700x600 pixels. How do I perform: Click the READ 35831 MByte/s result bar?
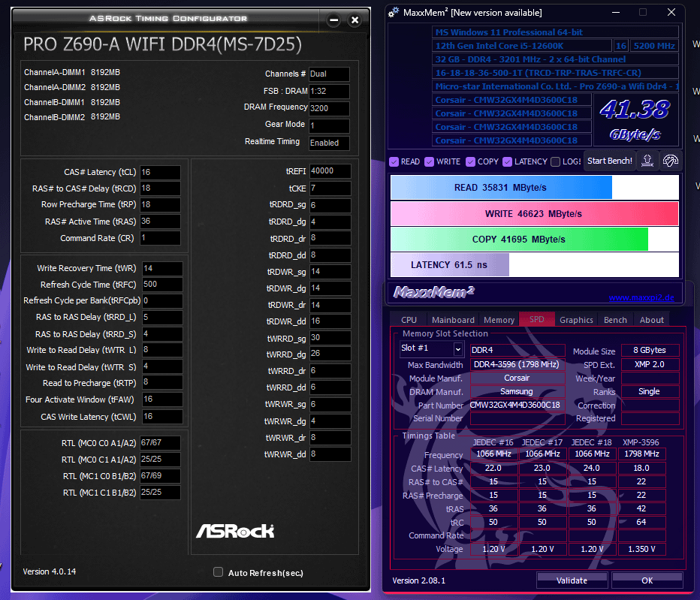pos(535,188)
